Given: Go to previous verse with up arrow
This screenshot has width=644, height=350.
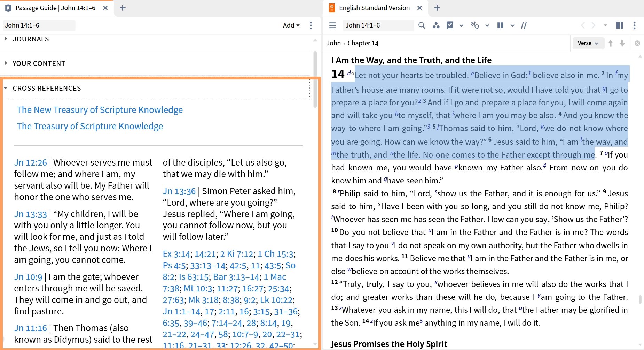Looking at the screenshot, I should (610, 43).
